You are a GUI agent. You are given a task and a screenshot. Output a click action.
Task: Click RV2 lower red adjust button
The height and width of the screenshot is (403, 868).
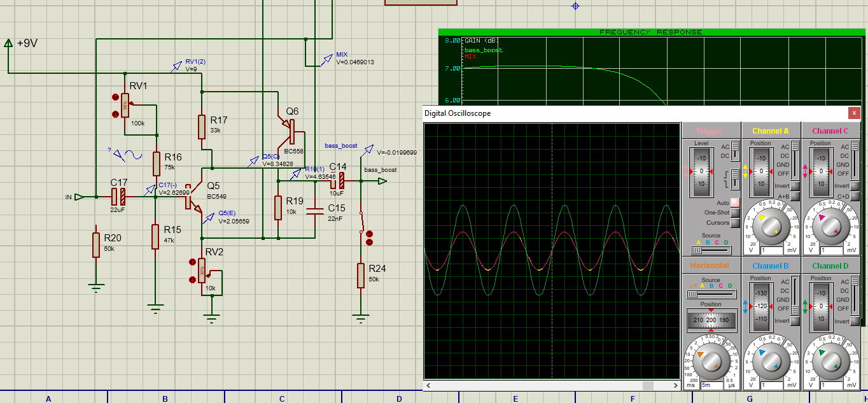tap(192, 279)
